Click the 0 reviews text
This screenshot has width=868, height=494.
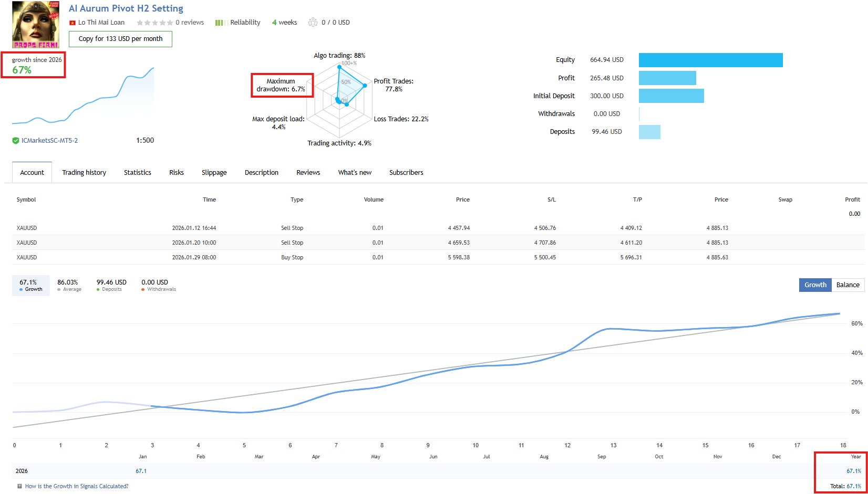[190, 23]
